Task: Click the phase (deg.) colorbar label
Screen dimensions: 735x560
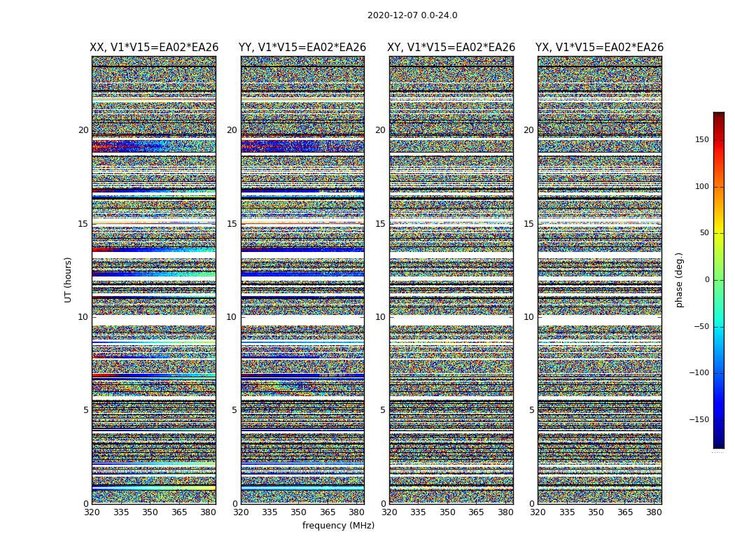Action: (x=679, y=280)
